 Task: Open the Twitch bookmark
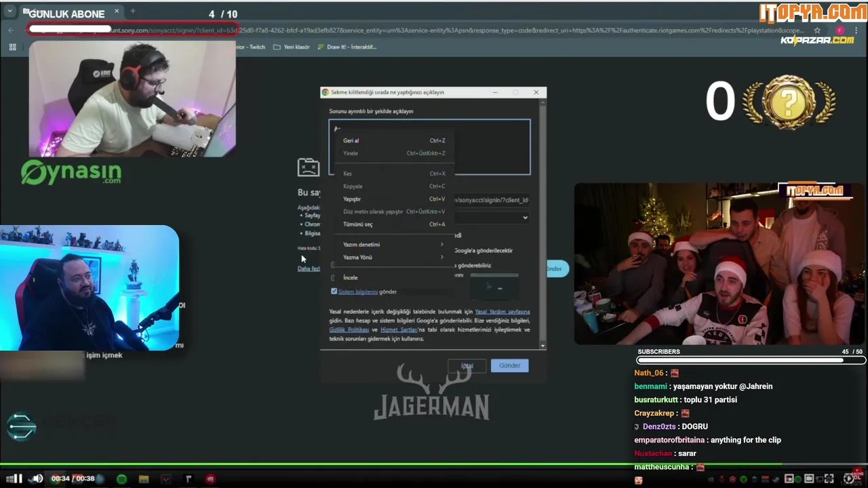coord(251,47)
